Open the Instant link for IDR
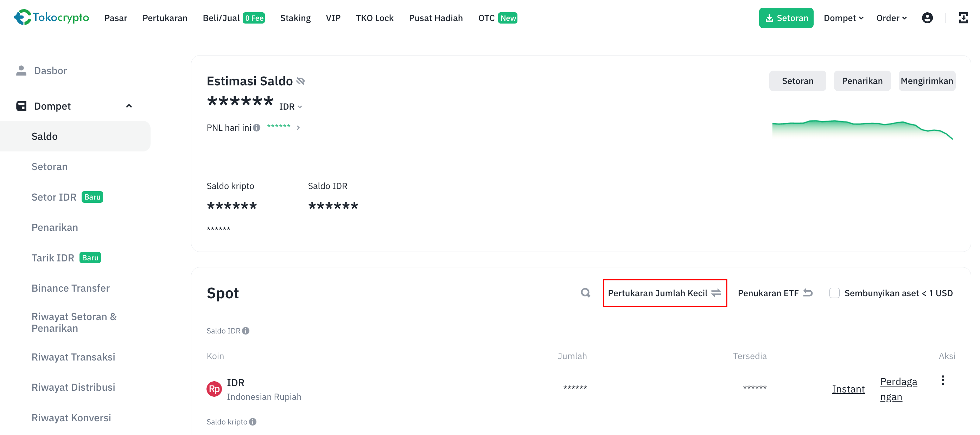This screenshot has width=980, height=435. coord(848,389)
